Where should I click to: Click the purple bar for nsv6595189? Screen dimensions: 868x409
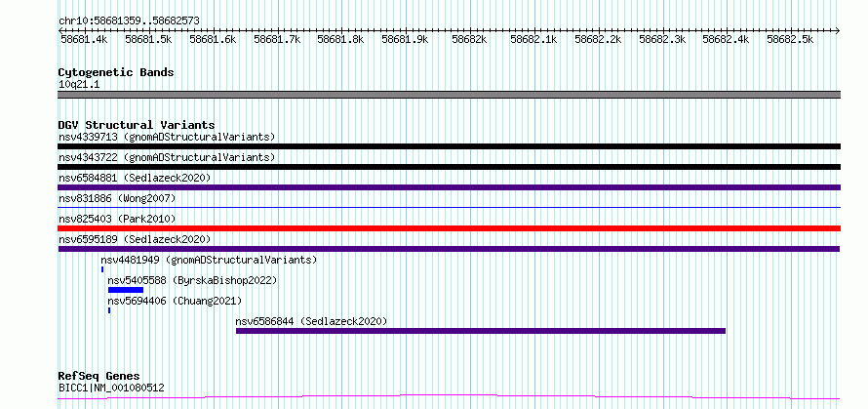click(449, 249)
